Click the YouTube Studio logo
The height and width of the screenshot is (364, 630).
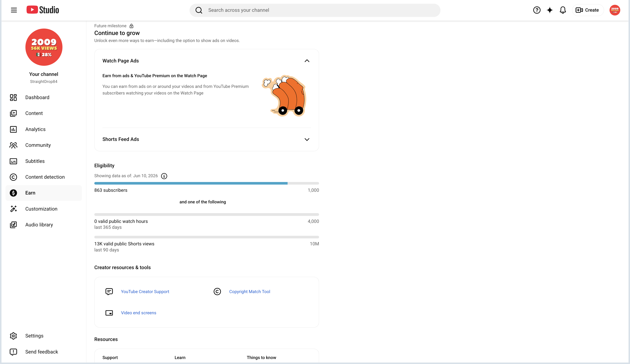click(x=43, y=10)
